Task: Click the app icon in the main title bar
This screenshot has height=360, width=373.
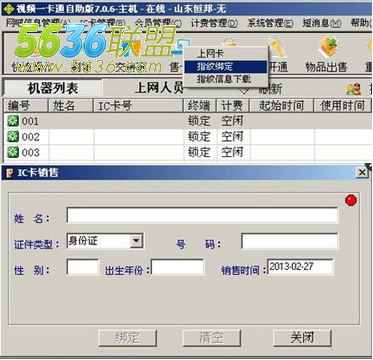Action: coord(8,8)
